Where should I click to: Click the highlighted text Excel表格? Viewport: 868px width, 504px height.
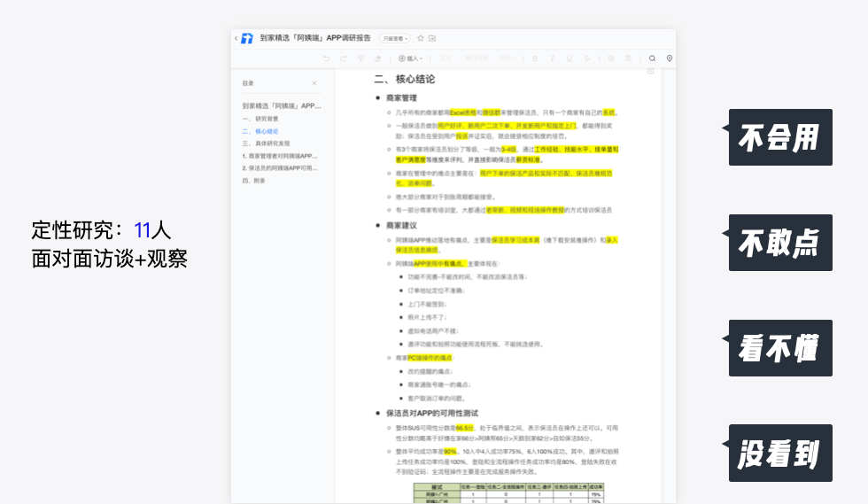462,112
